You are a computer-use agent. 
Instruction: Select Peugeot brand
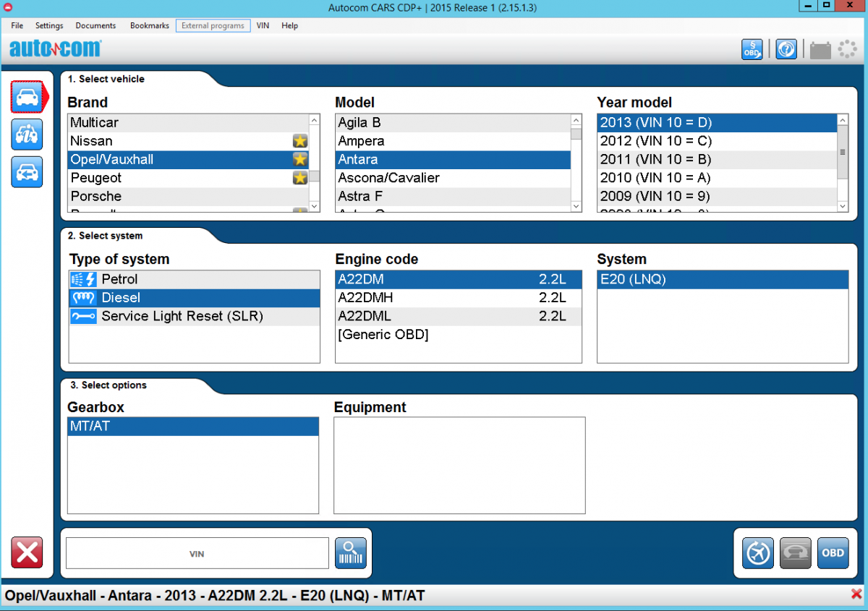[x=188, y=178]
